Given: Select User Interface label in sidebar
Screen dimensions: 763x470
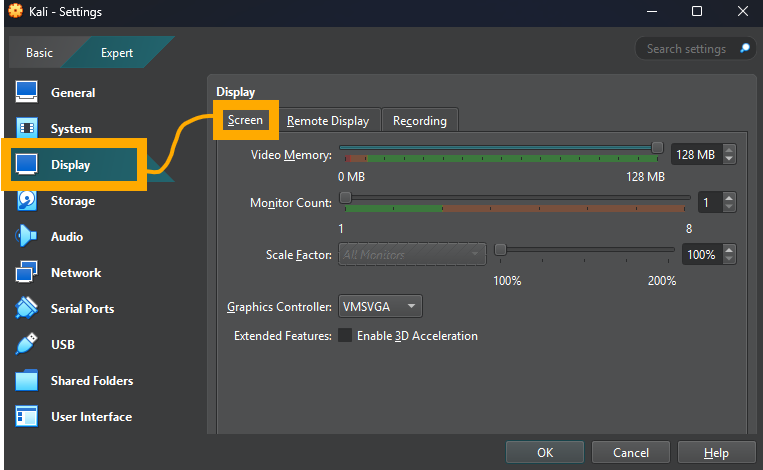Looking at the screenshot, I should 91,416.
